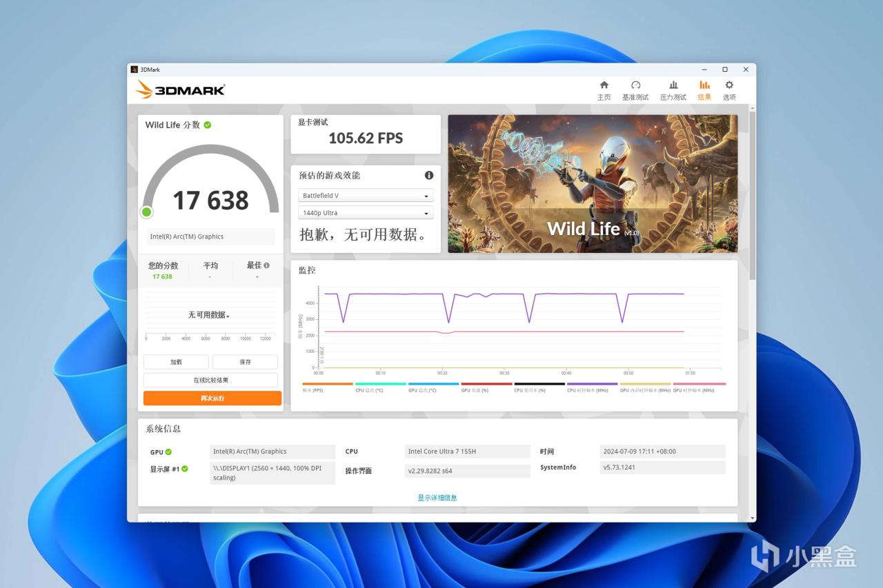Click the vertical scrollbar of results page
Viewport: 883px width, 588px height.
[x=752, y=194]
